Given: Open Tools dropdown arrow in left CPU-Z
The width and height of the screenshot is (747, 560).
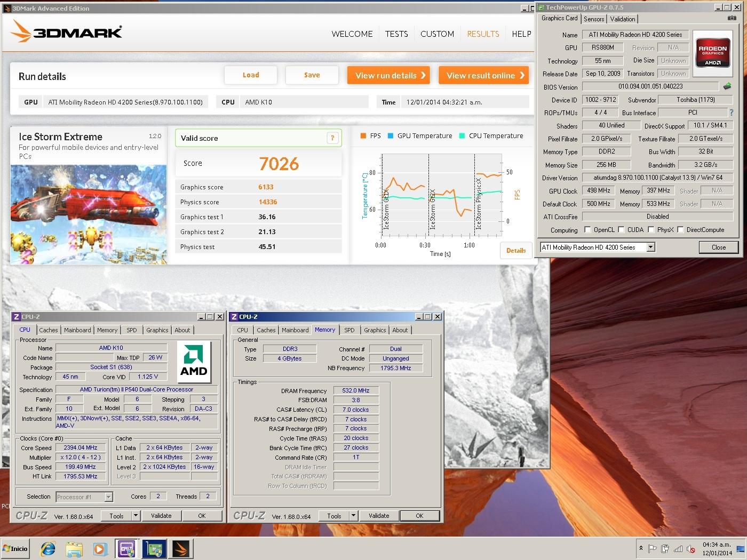Looking at the screenshot, I should (136, 516).
